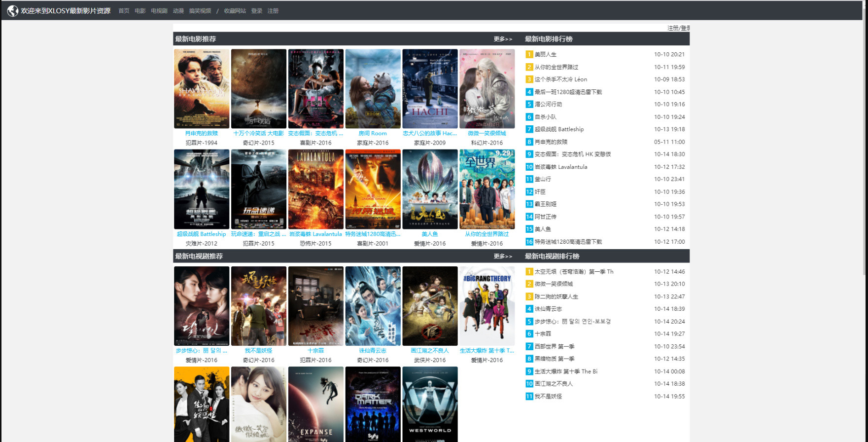Click 更多>> in 最新电影推荐 header
Viewport: 868px width, 442px height.
(x=503, y=39)
